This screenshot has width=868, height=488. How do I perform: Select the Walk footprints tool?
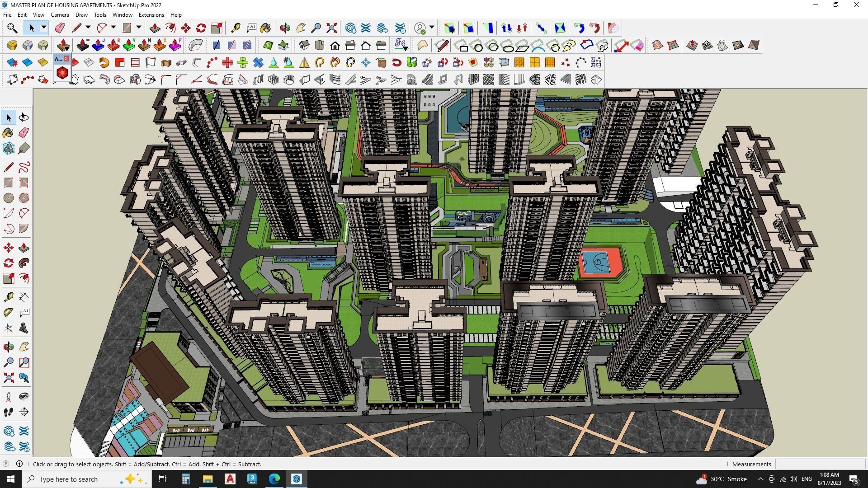9,412
